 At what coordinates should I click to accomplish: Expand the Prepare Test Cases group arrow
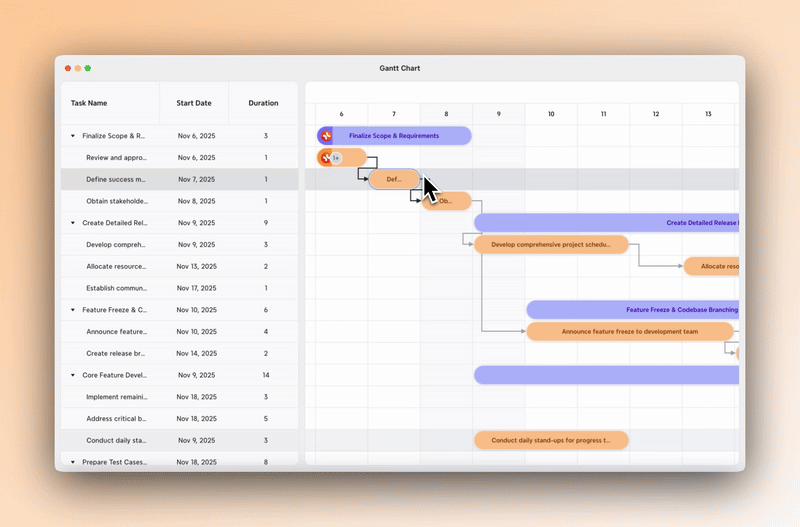pyautogui.click(x=72, y=462)
